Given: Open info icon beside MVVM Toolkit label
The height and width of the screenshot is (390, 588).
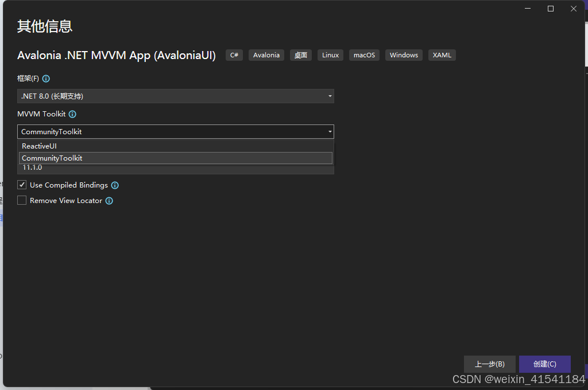Looking at the screenshot, I should pos(72,114).
